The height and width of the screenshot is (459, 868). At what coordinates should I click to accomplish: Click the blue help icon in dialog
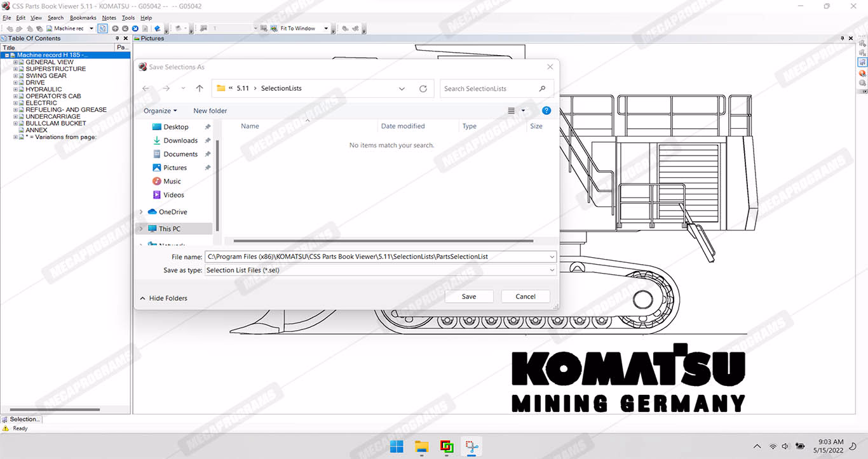[x=546, y=110]
